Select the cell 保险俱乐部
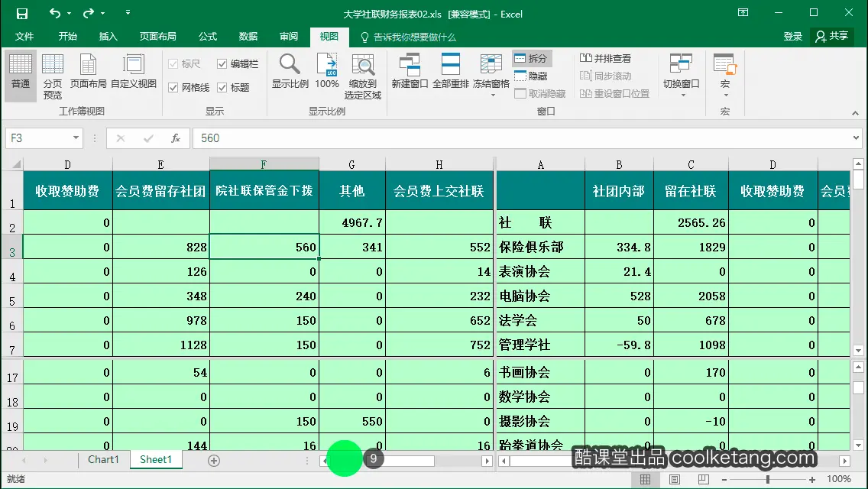Image resolution: width=868 pixels, height=489 pixels. pyautogui.click(x=540, y=247)
